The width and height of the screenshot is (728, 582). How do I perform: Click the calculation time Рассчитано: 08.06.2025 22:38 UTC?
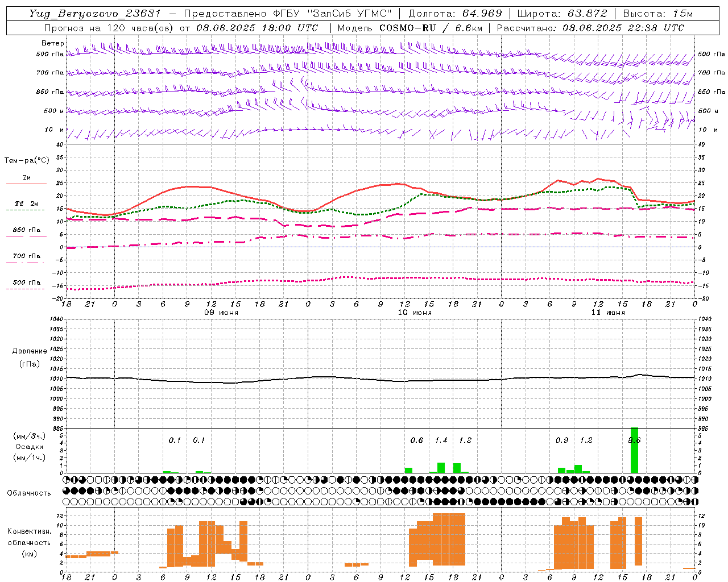[590, 28]
